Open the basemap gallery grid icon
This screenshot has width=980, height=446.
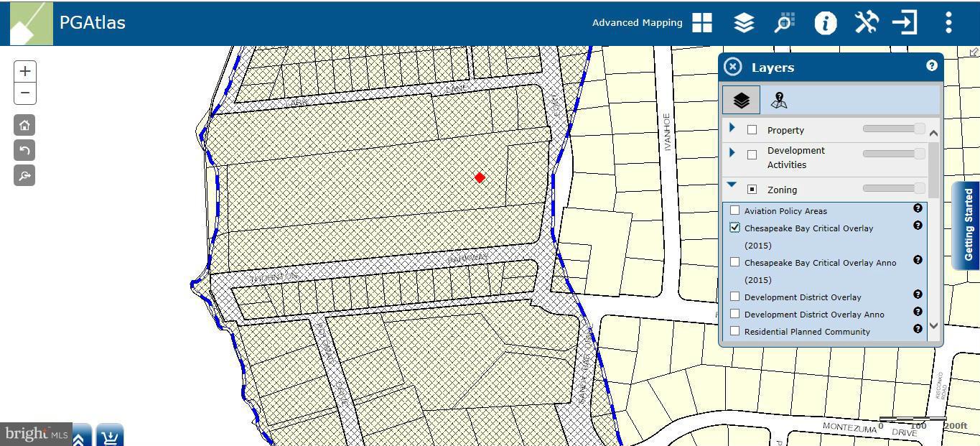coord(701,23)
